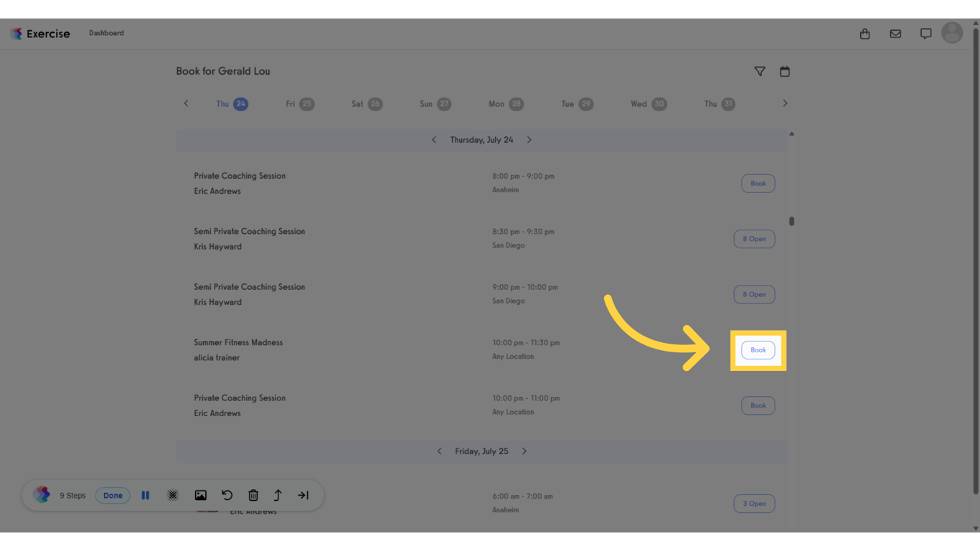Open the filter icon above the schedule
980x551 pixels.
(x=759, y=71)
